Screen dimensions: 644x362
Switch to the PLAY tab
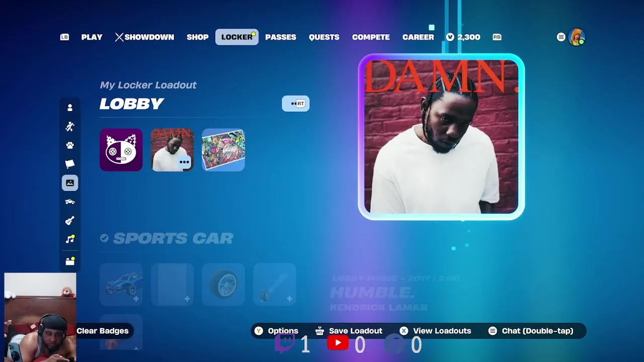(x=92, y=37)
